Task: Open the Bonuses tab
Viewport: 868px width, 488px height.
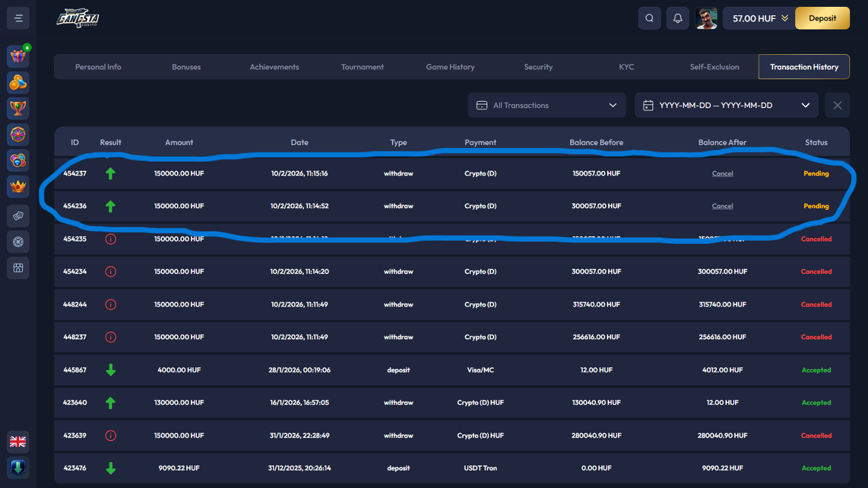Action: click(186, 67)
